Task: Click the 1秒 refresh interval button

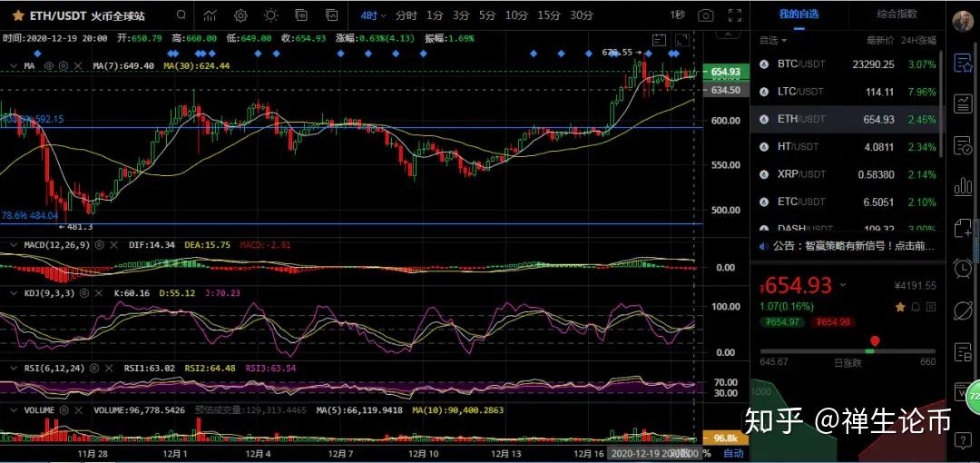Action: pyautogui.click(x=678, y=15)
